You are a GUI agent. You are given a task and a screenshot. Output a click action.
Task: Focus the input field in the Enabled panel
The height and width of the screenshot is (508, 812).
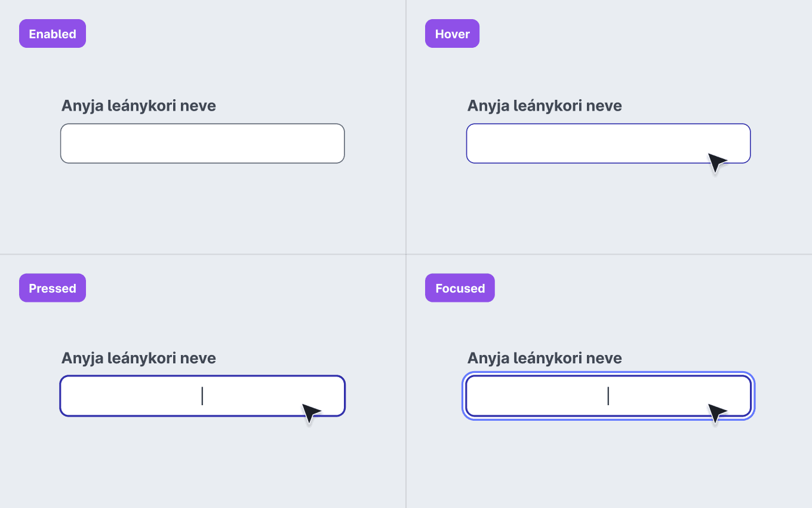click(202, 143)
